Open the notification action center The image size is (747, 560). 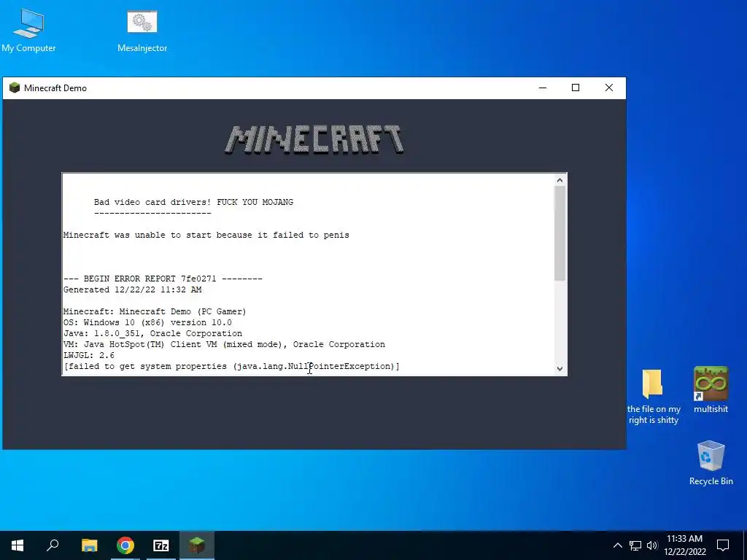723,545
